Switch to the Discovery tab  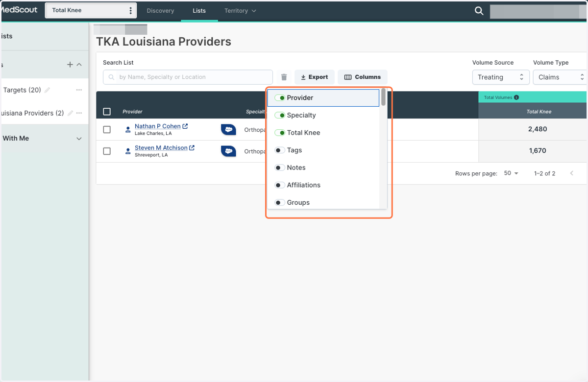(160, 11)
